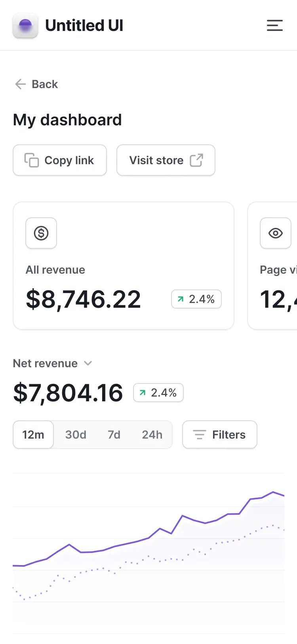This screenshot has height=644, width=297.
Task: Click the dollar sign revenue icon
Action: (41, 233)
